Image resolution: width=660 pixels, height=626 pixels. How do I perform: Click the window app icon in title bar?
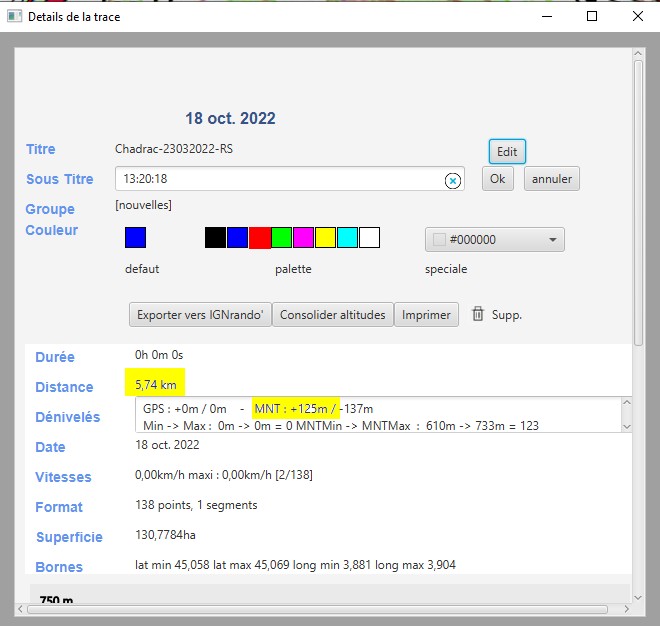pos(13,17)
